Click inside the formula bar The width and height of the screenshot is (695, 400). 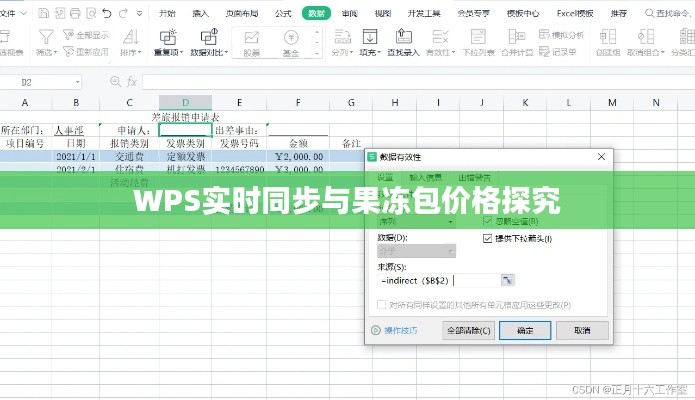point(418,82)
